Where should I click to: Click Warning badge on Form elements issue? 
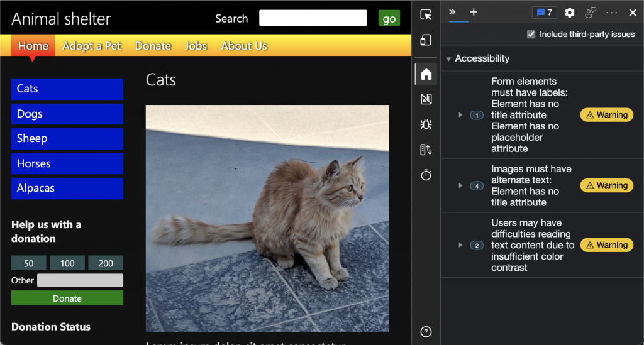click(x=607, y=115)
